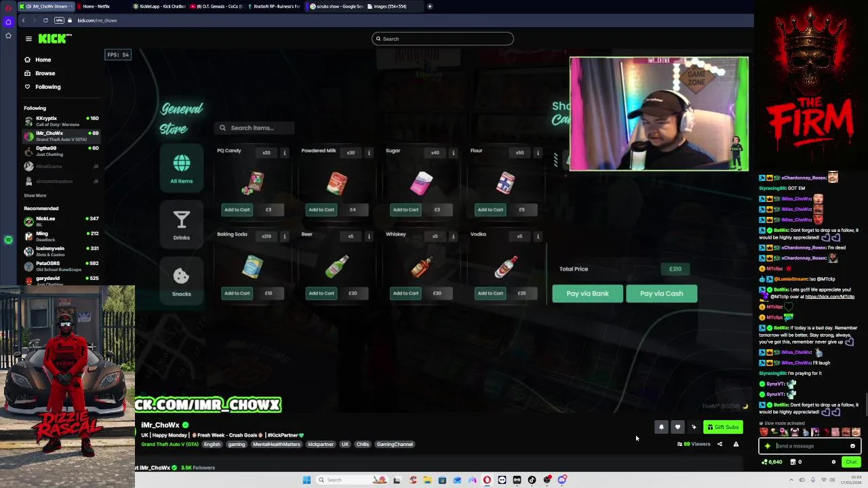
Task: Reload the page in browser
Action: coord(45,20)
